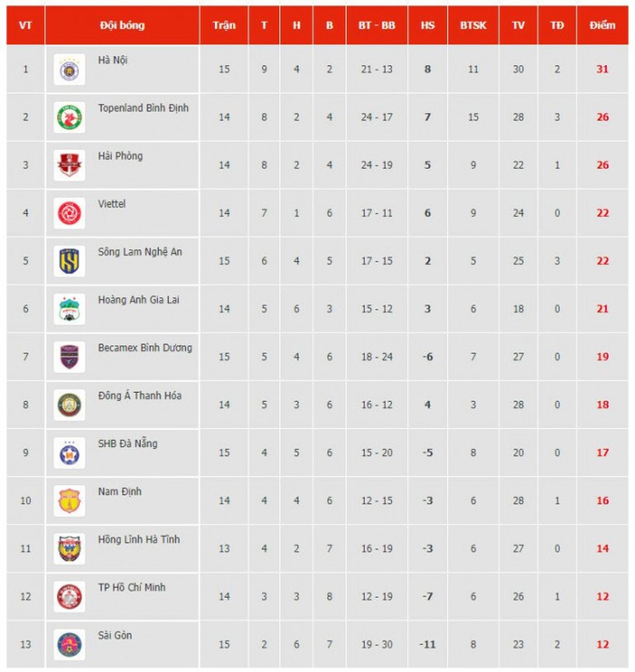Click the Topenland Bình Định club logo

coord(69,118)
